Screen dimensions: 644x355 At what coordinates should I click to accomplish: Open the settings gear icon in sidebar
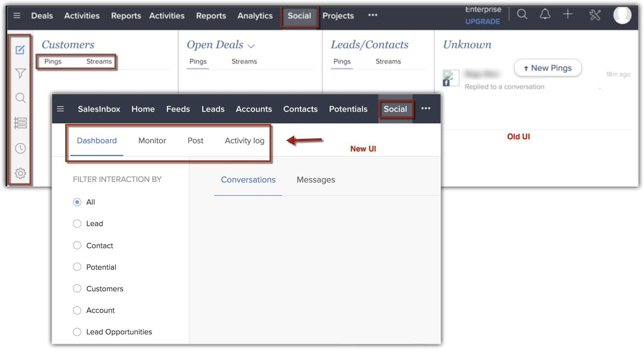click(x=20, y=173)
